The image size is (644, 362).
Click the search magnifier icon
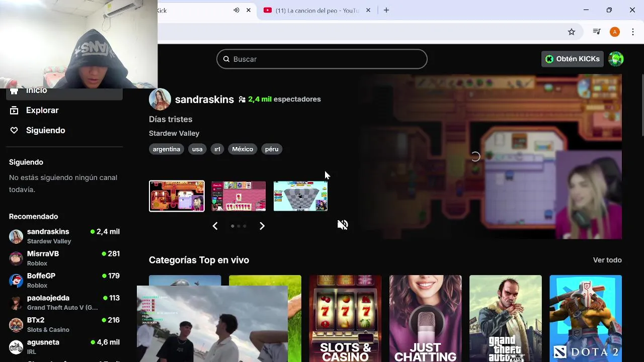point(226,59)
